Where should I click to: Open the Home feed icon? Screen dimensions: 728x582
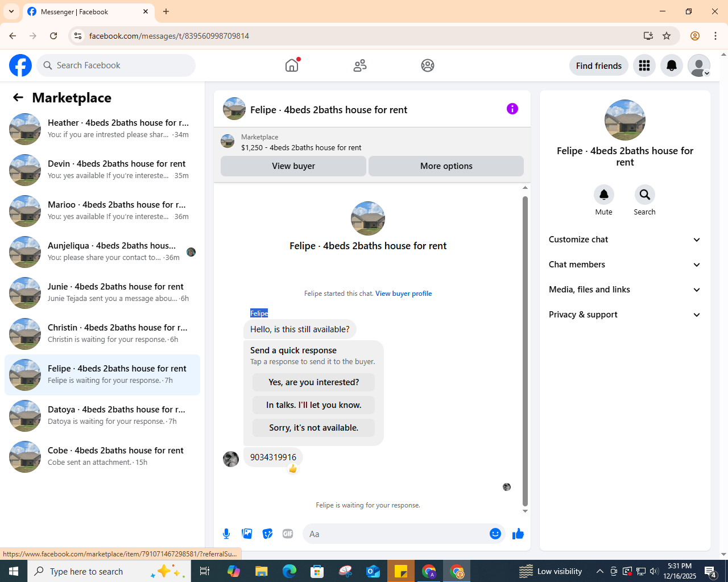(x=292, y=65)
